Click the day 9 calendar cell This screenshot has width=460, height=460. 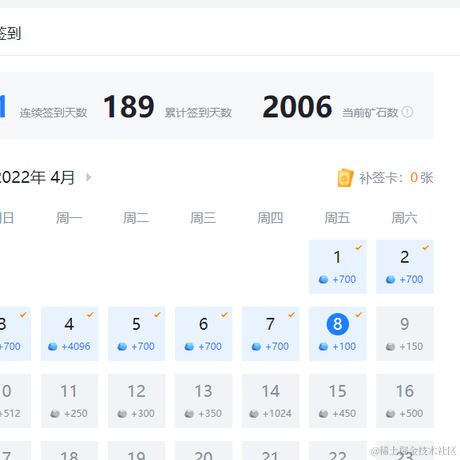click(405, 334)
